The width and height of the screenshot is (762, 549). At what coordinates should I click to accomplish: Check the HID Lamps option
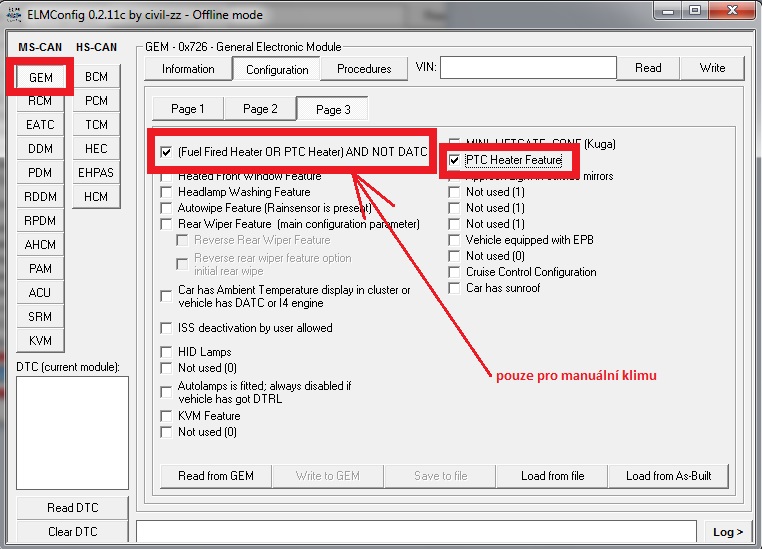tap(167, 352)
